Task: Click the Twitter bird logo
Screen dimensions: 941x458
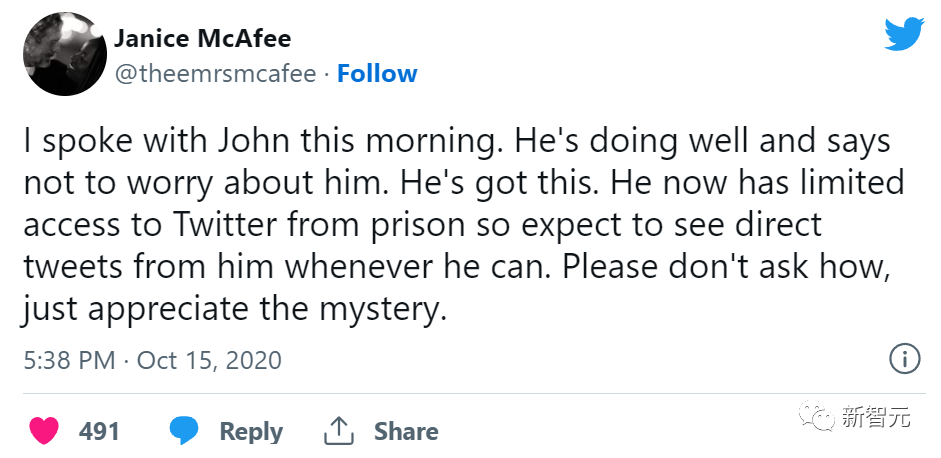Action: pos(904,35)
